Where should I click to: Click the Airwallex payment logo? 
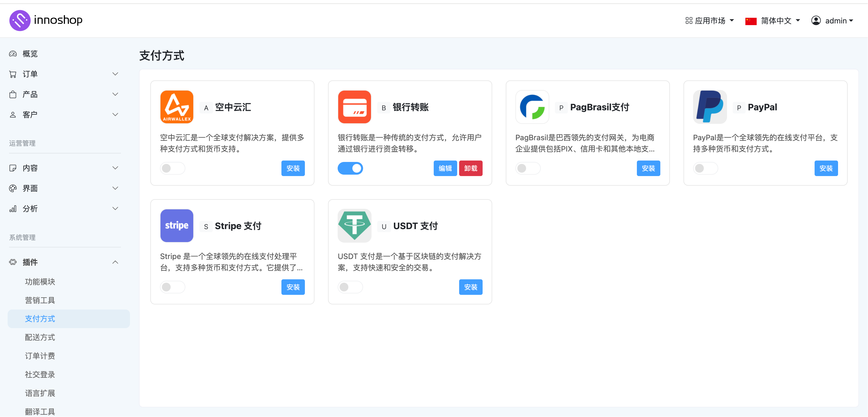(x=177, y=107)
